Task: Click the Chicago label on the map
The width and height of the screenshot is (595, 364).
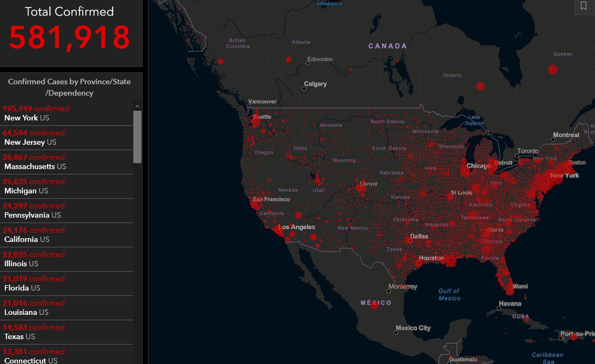Action: point(478,166)
